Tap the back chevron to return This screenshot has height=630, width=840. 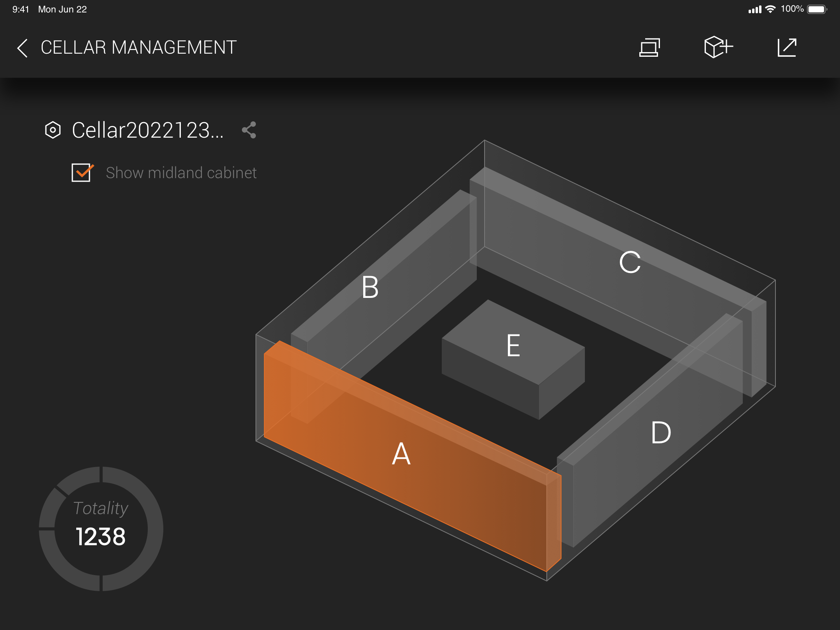tap(22, 47)
